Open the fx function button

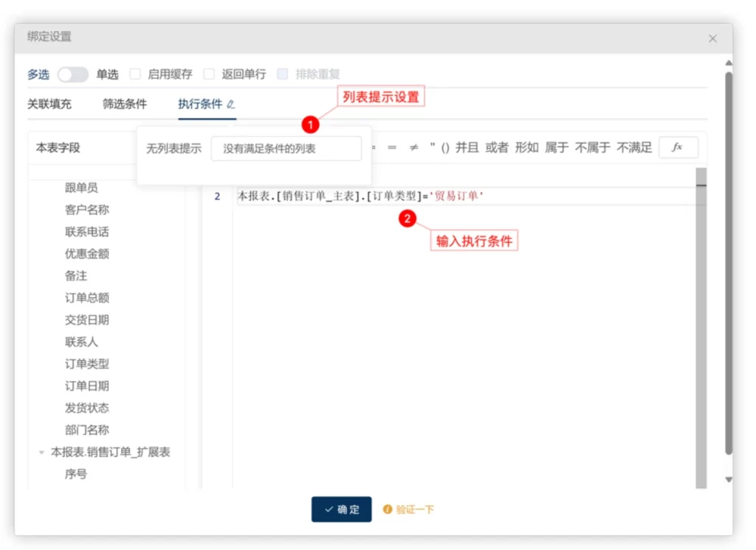(678, 148)
